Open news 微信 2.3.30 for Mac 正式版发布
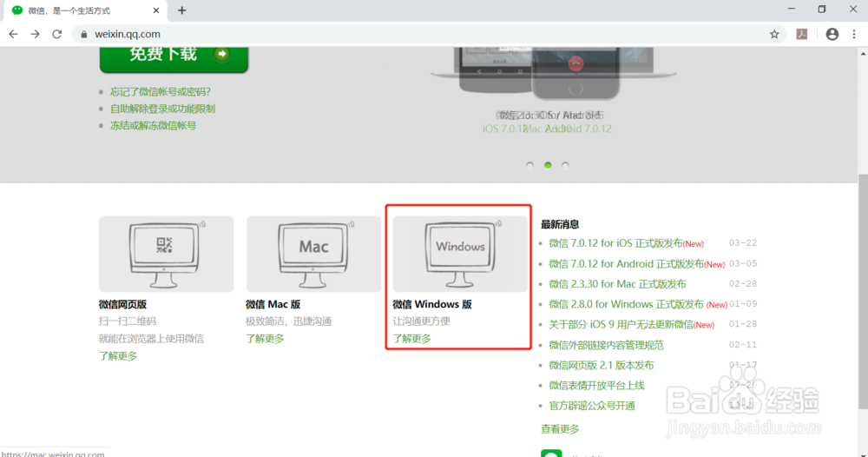 617,284
